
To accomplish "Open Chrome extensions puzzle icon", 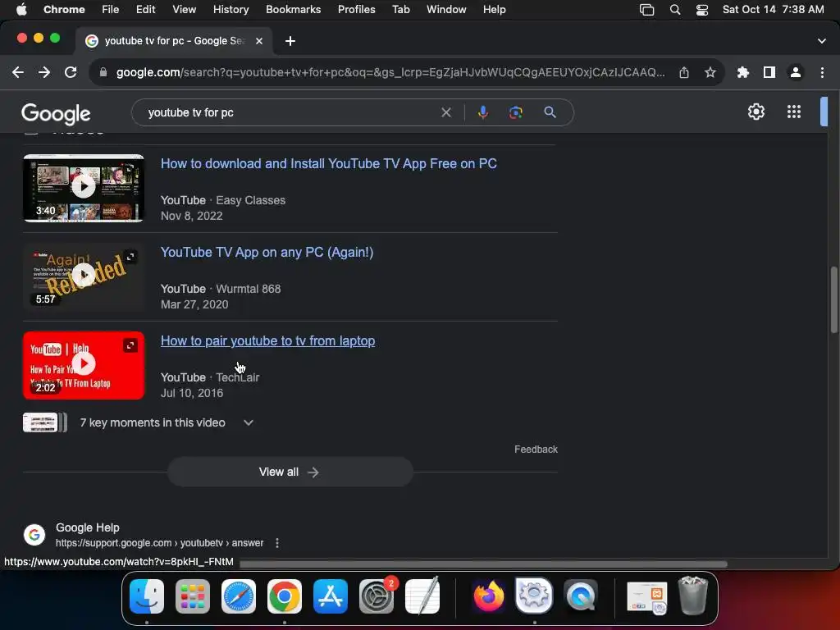I will [x=743, y=72].
